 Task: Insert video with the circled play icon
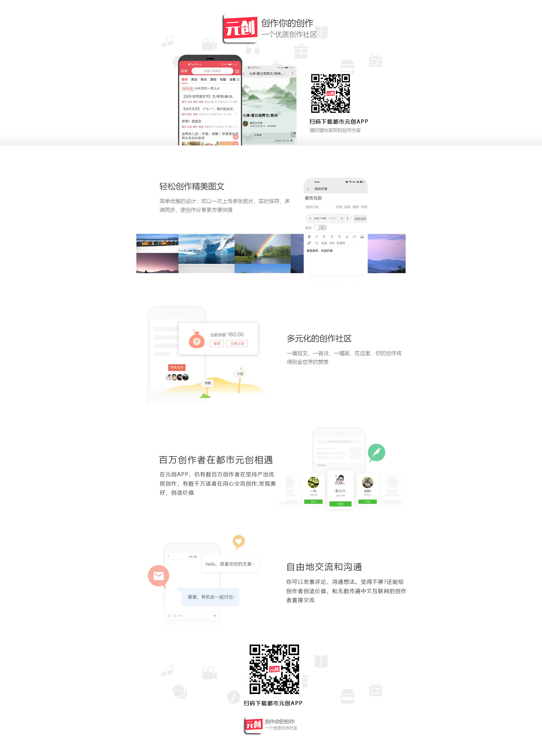[x=316, y=243]
